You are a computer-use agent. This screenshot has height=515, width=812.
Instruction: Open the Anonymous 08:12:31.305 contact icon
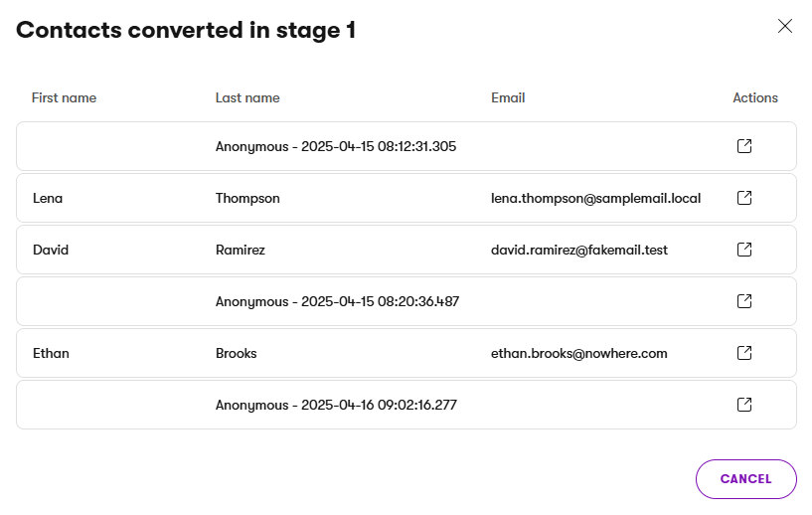coord(743,146)
